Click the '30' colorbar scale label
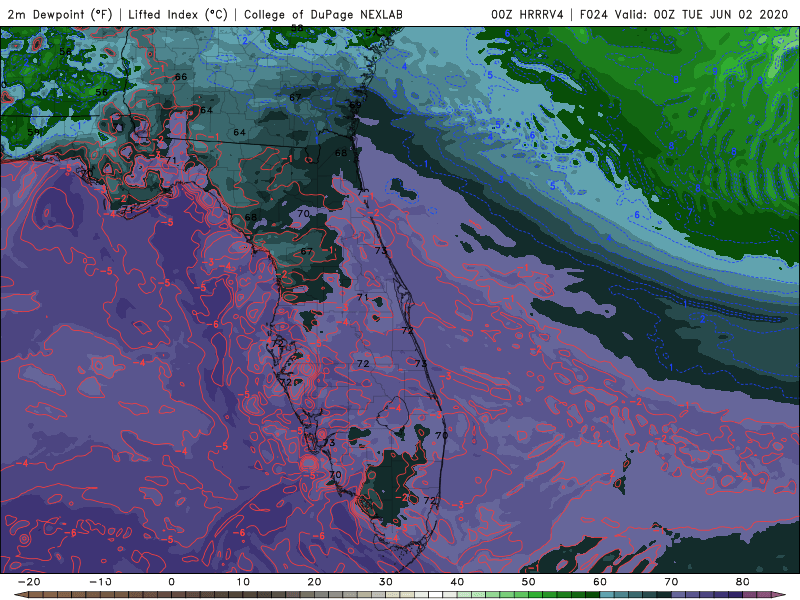 point(386,582)
